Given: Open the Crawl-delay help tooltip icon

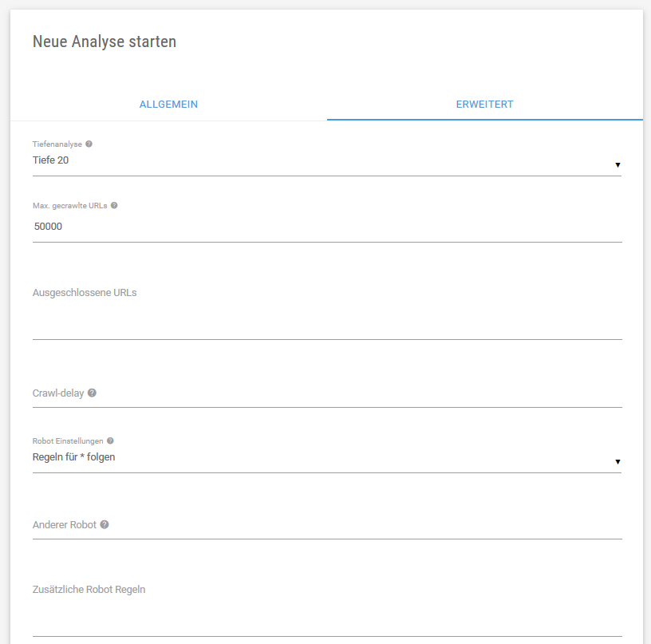Looking at the screenshot, I should click(93, 393).
